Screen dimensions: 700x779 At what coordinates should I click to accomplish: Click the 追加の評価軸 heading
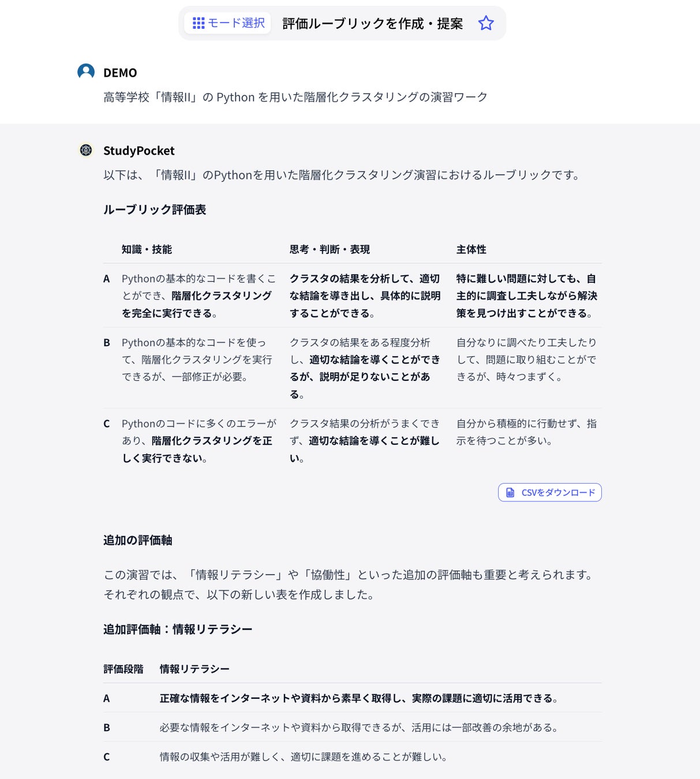click(137, 540)
